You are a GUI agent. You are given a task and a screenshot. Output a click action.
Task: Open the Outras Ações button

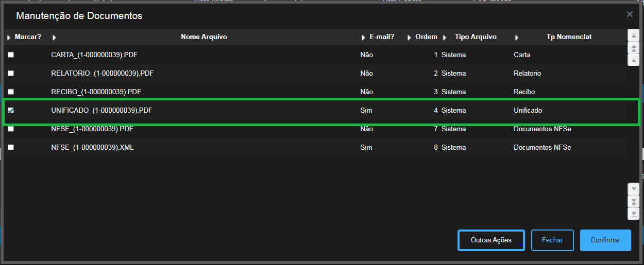pos(491,240)
